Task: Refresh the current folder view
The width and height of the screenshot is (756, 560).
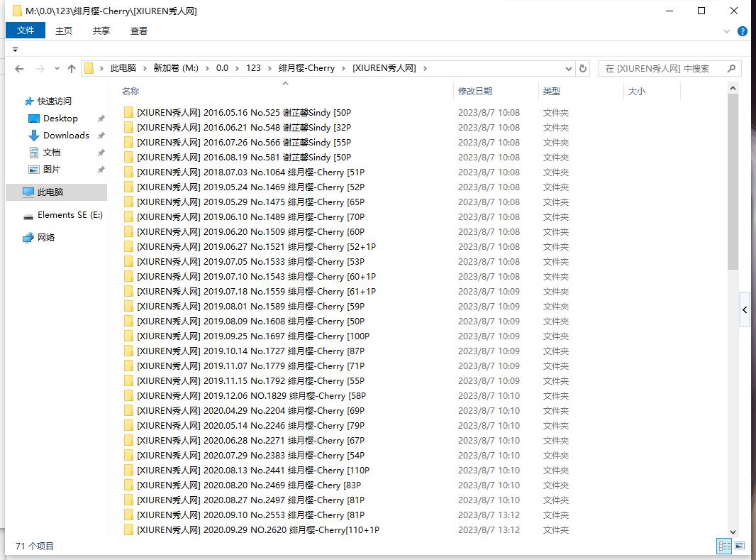Action: pos(583,69)
